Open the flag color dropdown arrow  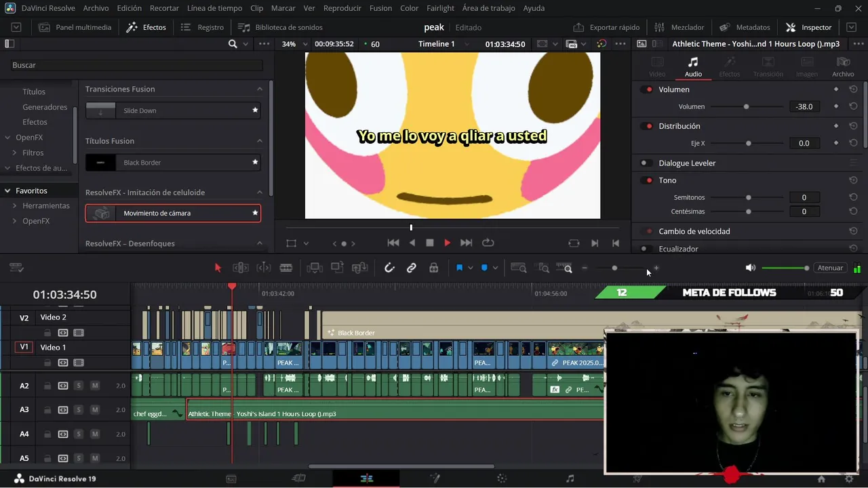[x=470, y=268]
